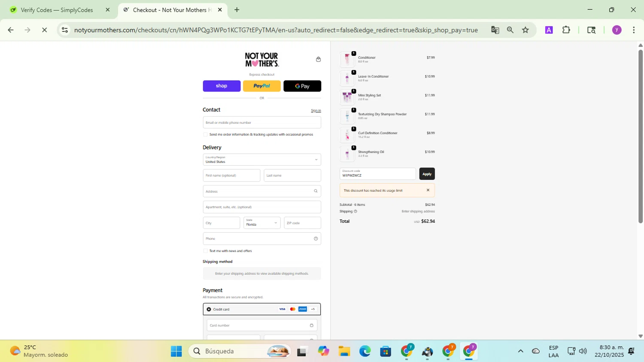Open the Windows Start menu
Viewport: 644px width, 362px height.
176,351
